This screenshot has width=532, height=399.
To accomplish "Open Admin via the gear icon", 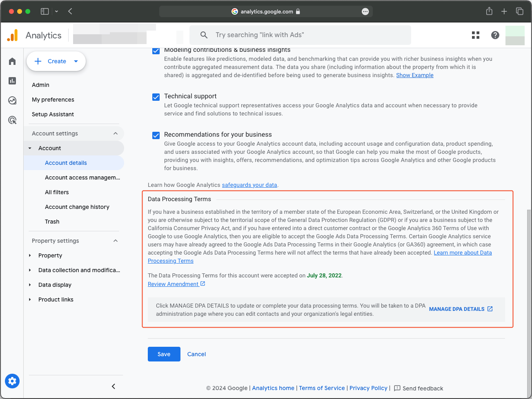I will pos(12,381).
